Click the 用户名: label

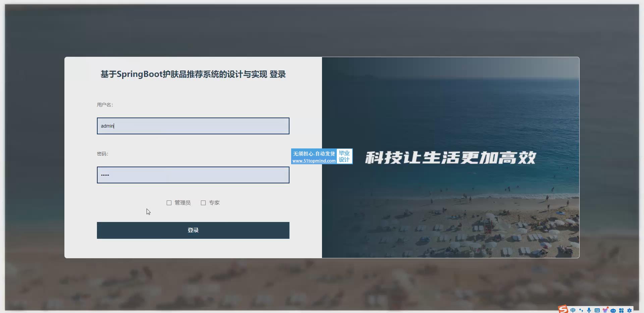105,105
